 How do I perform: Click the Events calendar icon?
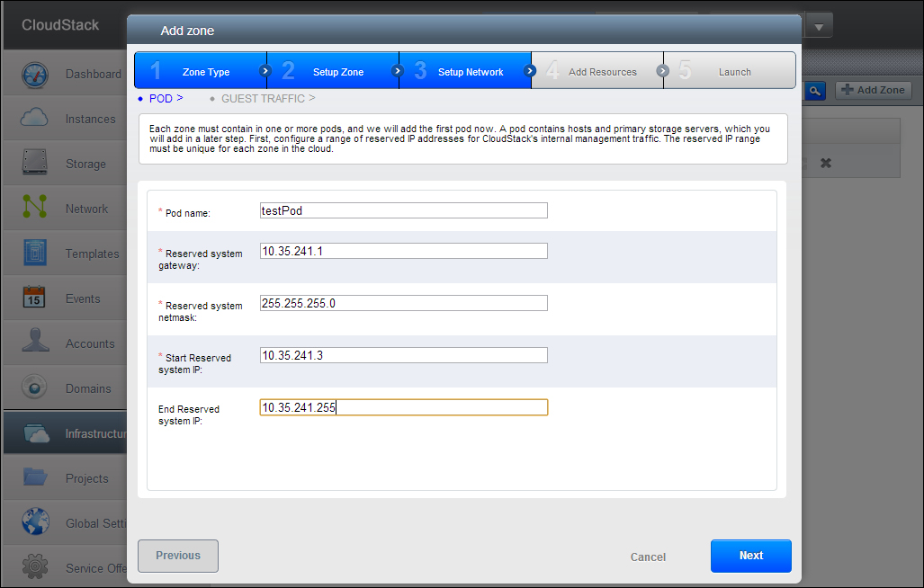tap(35, 298)
